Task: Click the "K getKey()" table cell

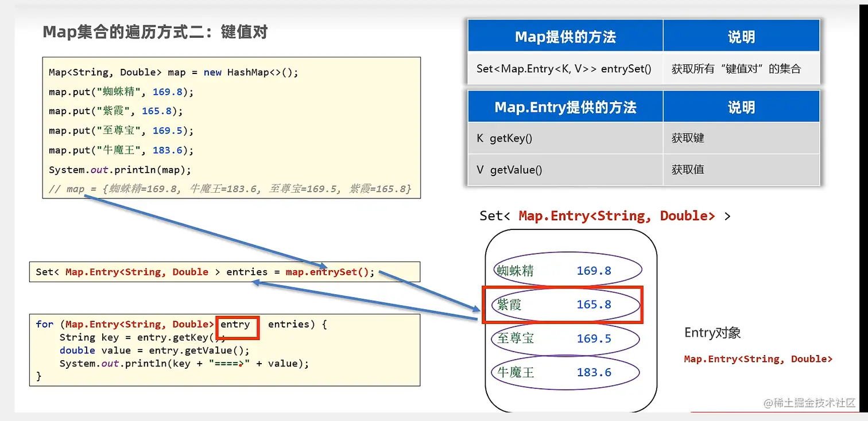Action: [565, 138]
